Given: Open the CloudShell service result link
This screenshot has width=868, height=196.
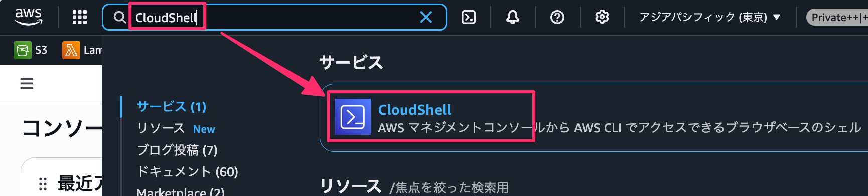Looking at the screenshot, I should tap(414, 109).
